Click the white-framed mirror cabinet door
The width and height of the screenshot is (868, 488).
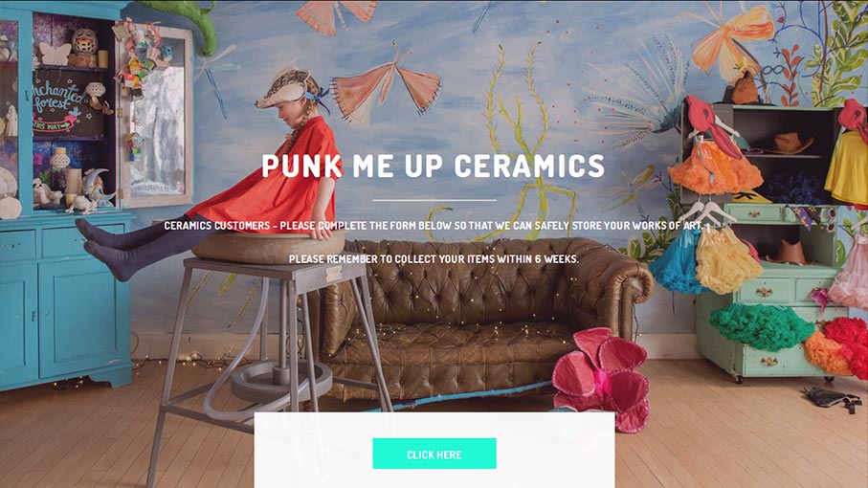coord(157,115)
